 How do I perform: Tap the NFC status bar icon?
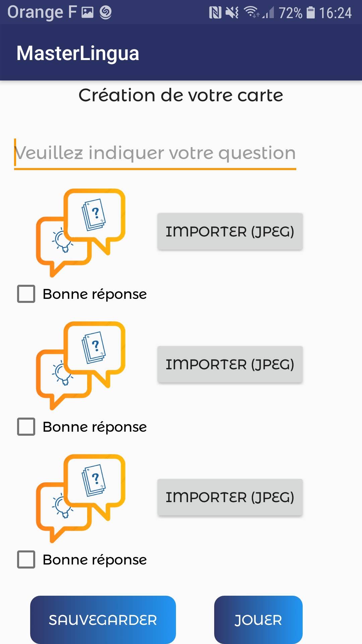pyautogui.click(x=215, y=13)
